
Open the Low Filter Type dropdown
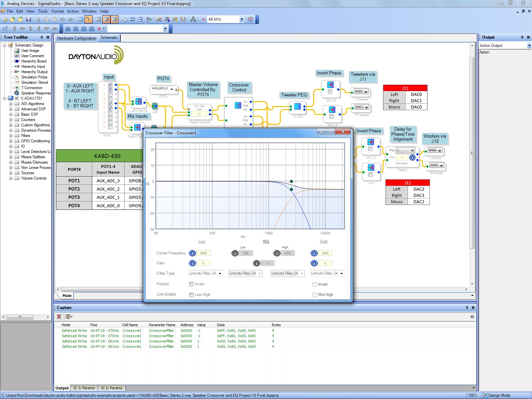coord(220,274)
